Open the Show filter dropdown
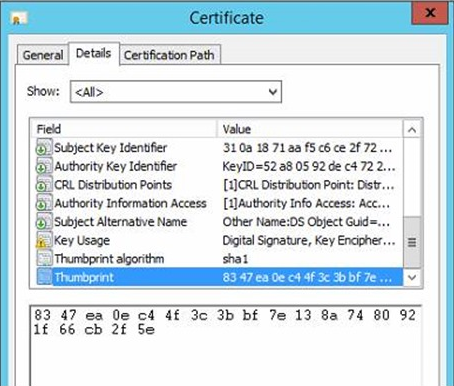This screenshot has width=454, height=386. click(x=176, y=92)
